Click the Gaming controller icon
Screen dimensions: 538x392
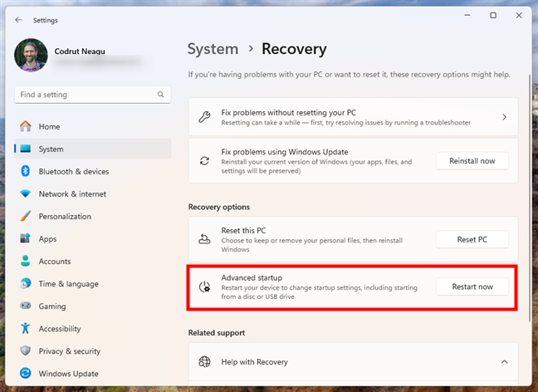[26, 306]
